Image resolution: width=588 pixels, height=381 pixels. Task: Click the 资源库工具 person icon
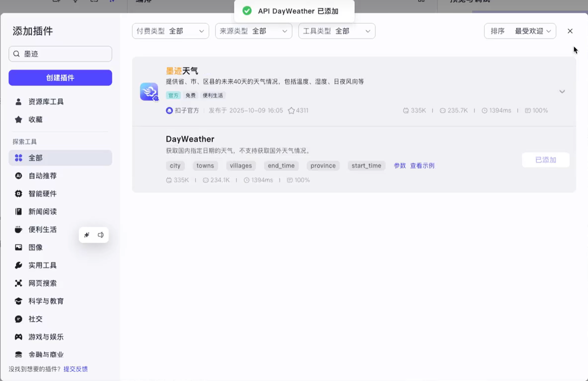[x=18, y=101]
